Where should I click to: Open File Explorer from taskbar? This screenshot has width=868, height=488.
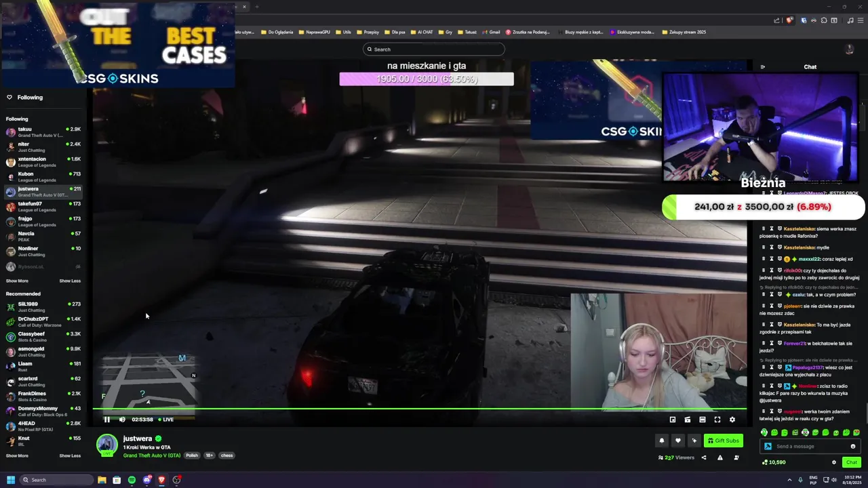point(102,480)
